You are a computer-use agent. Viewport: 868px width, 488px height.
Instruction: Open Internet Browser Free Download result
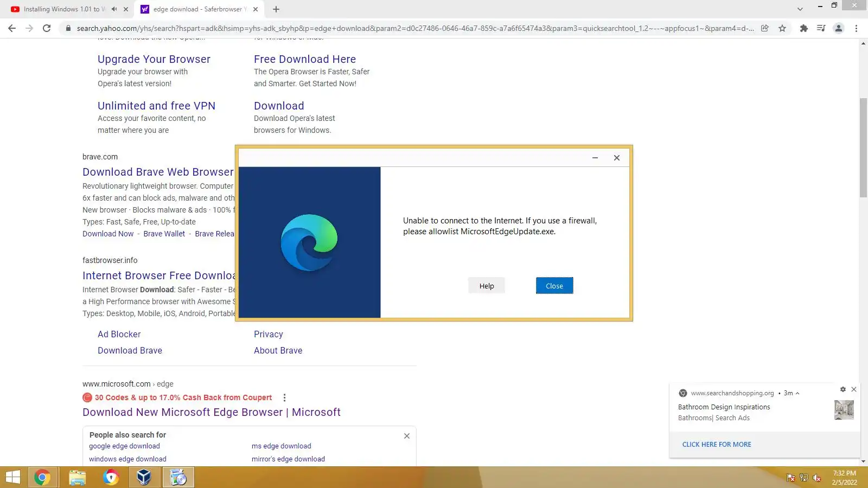point(159,275)
